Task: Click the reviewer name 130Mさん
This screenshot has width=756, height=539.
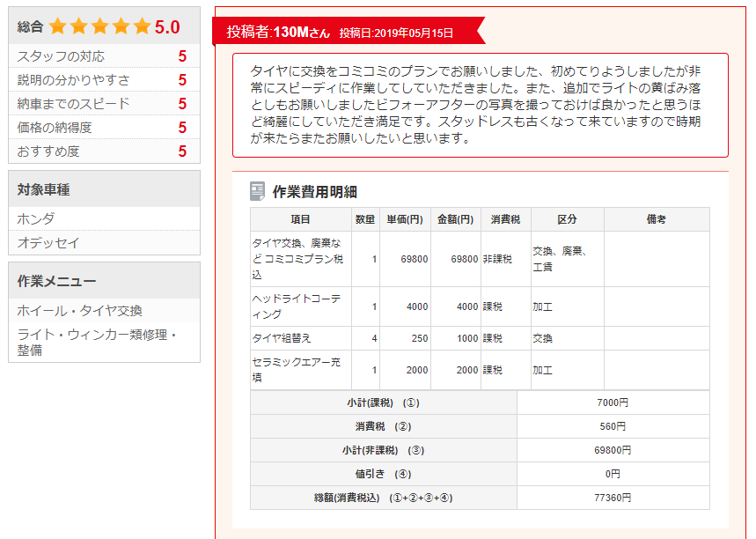Action: click(x=301, y=33)
